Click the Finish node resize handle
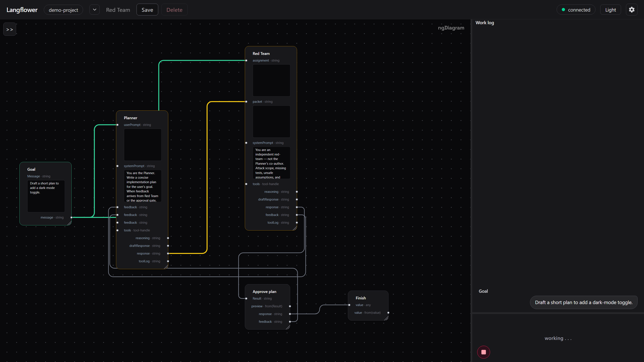 [x=386, y=318]
